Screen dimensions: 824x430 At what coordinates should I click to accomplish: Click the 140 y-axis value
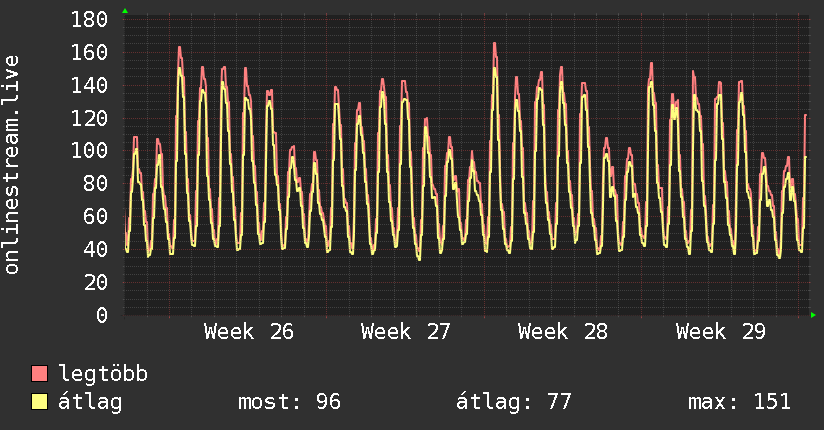[89, 85]
